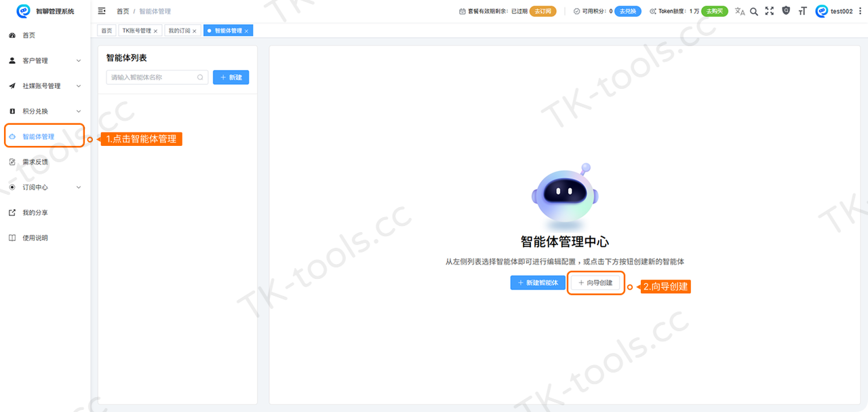This screenshot has width=868, height=412.
Task: Click the green 去购买 button
Action: click(x=715, y=12)
